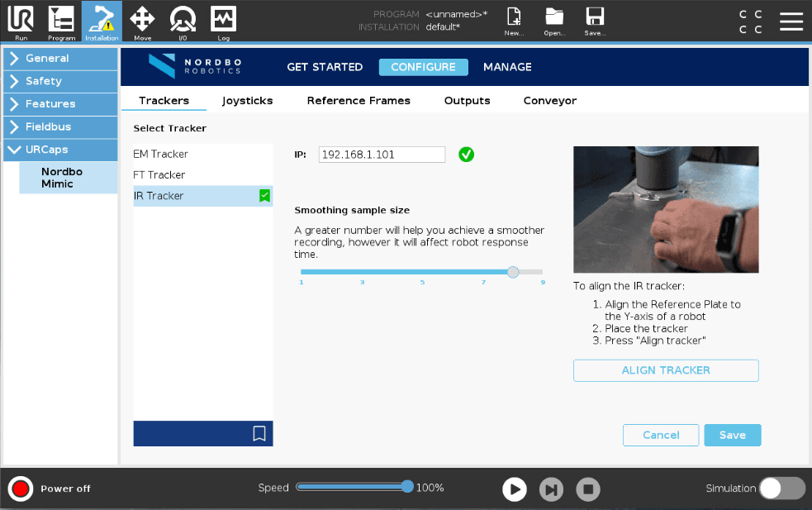The width and height of the screenshot is (812, 510).
Task: Click the Cancel button
Action: [x=660, y=435]
